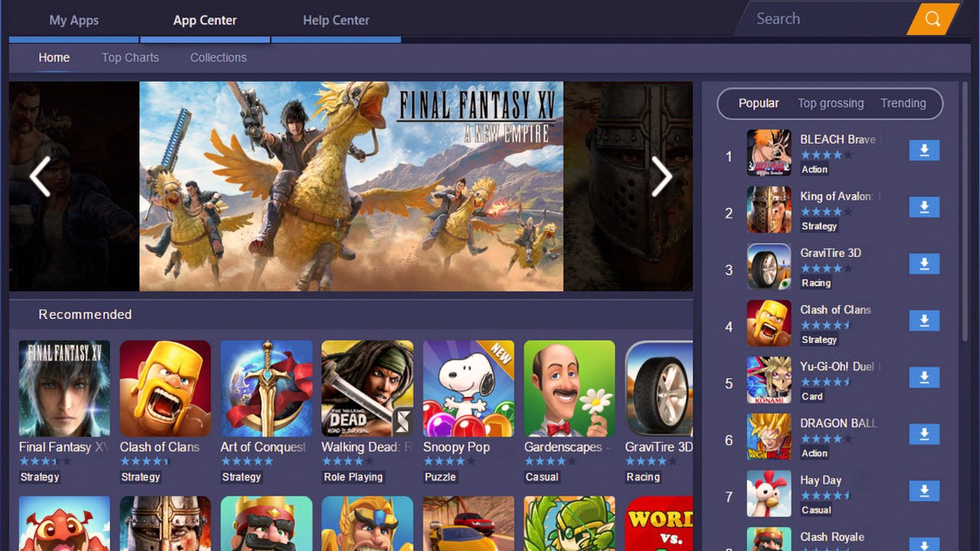The width and height of the screenshot is (980, 551).
Task: Download King of Avalon from popular list
Action: (924, 207)
